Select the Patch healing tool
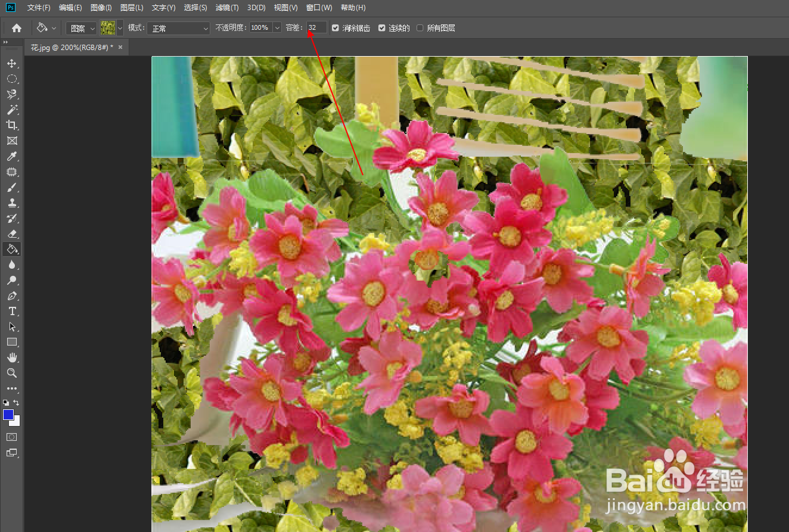The image size is (789, 532). [12, 172]
